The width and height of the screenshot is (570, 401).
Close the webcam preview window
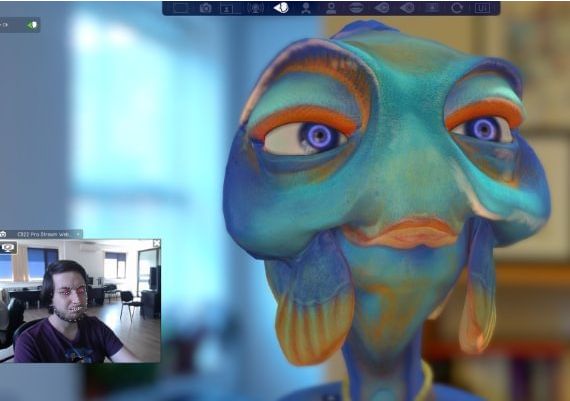(157, 243)
